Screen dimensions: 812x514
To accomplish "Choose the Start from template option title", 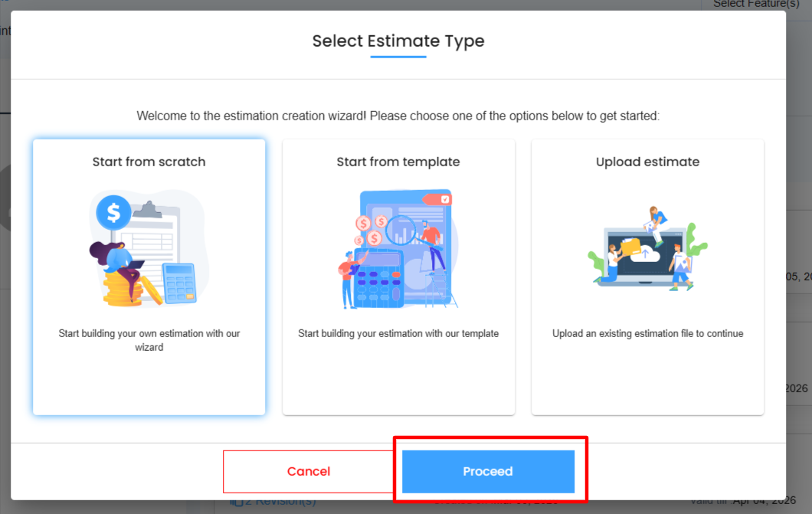I will pos(398,162).
